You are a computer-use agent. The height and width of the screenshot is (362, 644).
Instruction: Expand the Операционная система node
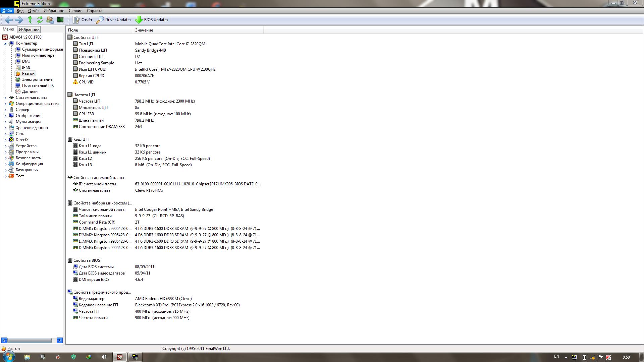coord(5,104)
